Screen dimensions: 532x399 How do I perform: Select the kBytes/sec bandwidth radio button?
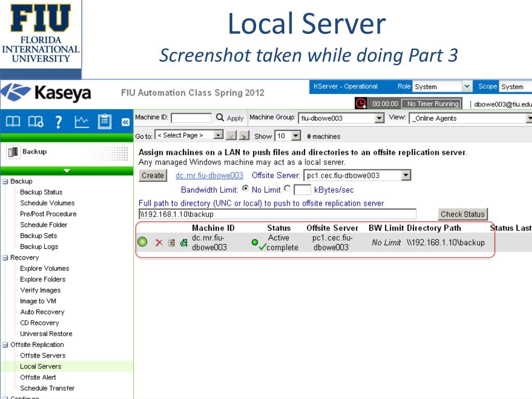click(287, 188)
